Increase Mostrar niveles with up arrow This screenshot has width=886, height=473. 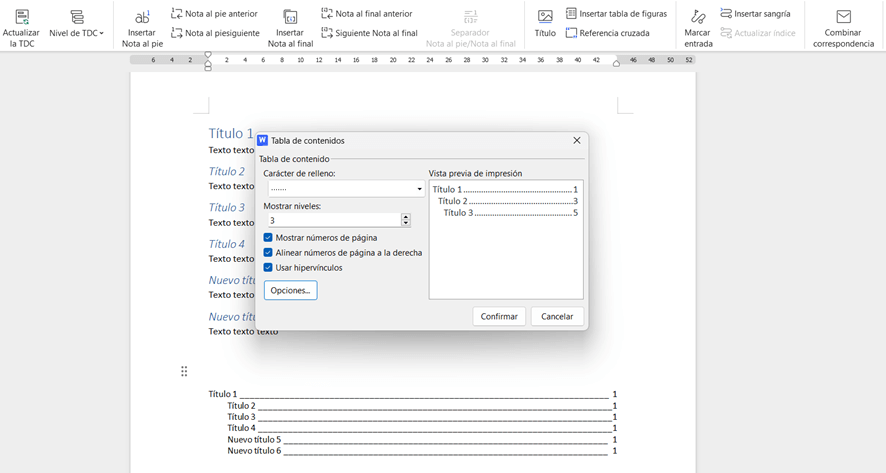click(405, 216)
